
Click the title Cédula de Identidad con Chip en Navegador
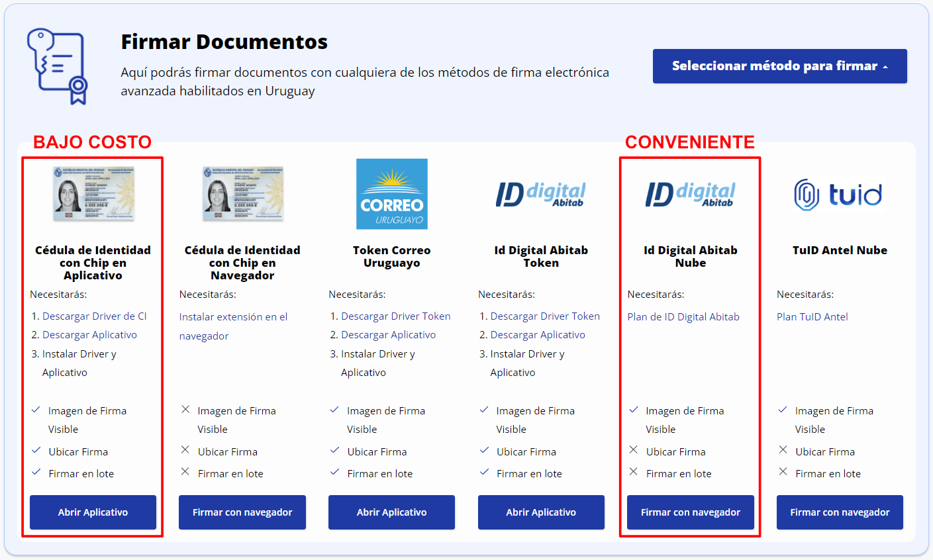tap(242, 263)
